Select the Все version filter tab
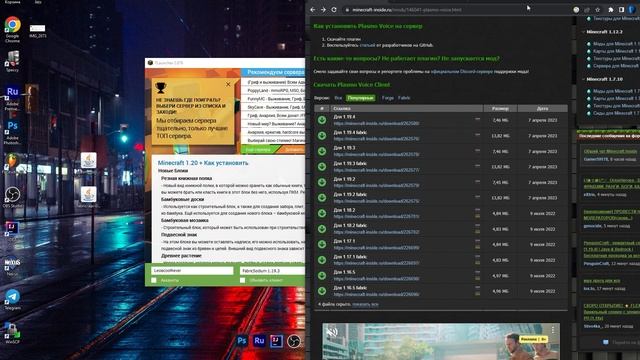The height and width of the screenshot is (360, 640). pos(338,98)
